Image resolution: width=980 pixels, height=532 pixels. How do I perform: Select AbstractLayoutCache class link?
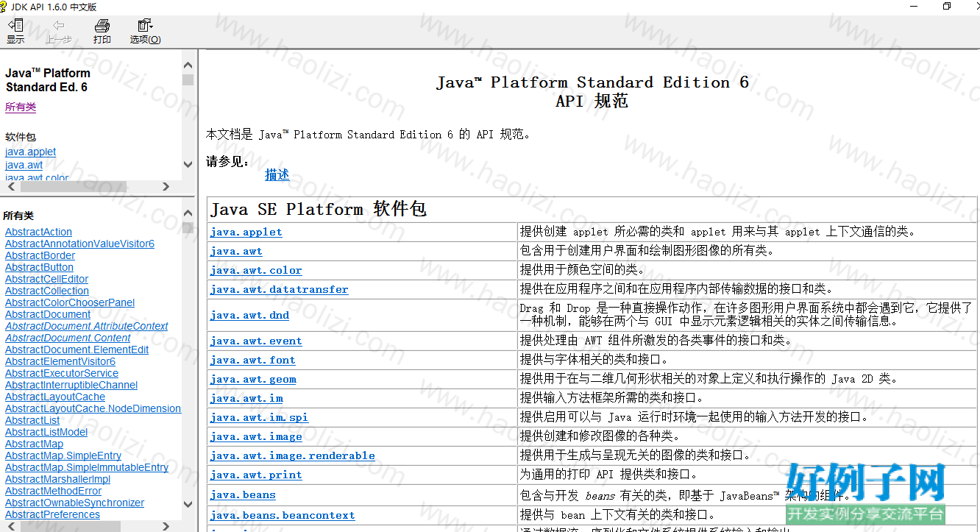55,397
